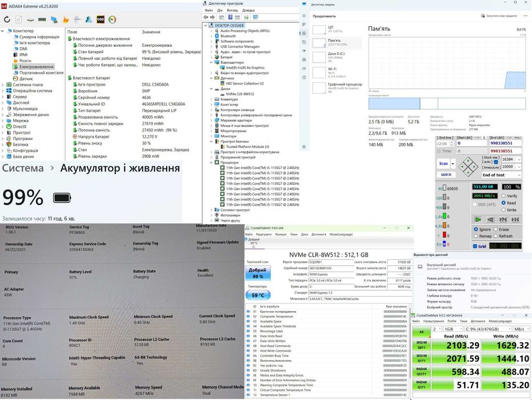Select Пам'ять item in Task Manager performance
532x400 pixels.
point(337,42)
